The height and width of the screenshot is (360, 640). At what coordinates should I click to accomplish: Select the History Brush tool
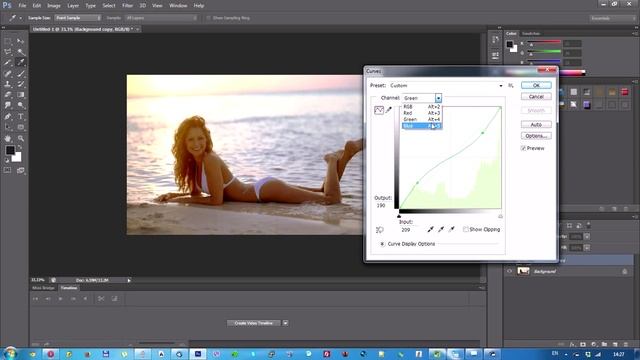click(20, 84)
